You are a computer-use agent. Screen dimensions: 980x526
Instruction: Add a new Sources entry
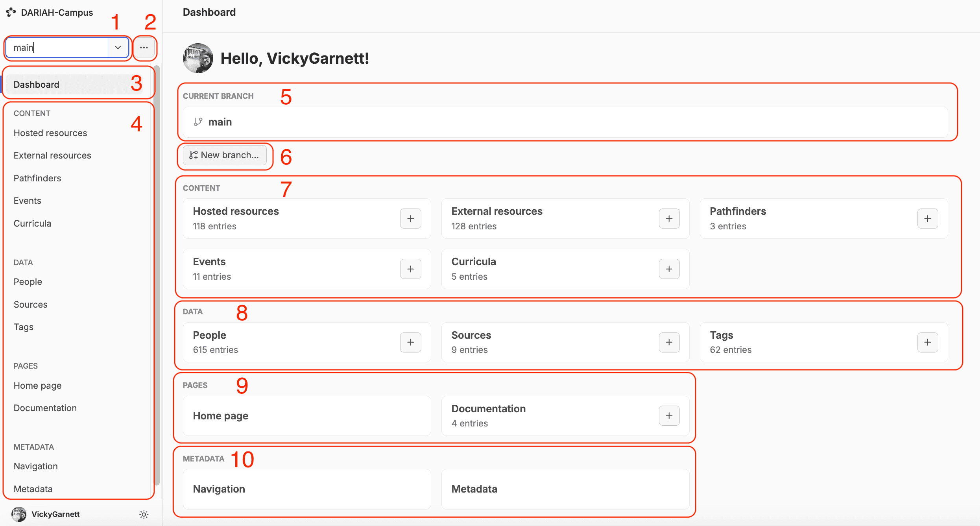click(x=669, y=342)
